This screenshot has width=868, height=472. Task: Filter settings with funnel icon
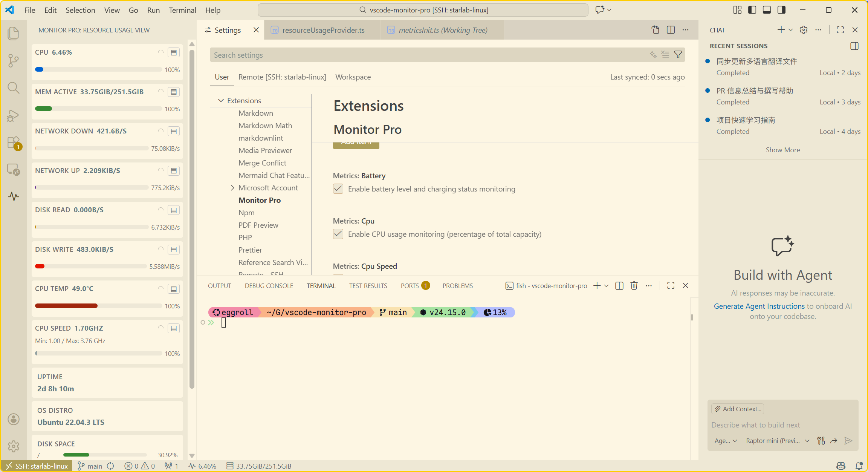pyautogui.click(x=678, y=55)
